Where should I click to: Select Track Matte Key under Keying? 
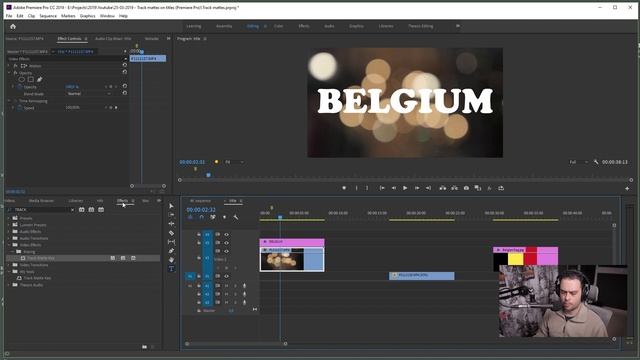41,258
